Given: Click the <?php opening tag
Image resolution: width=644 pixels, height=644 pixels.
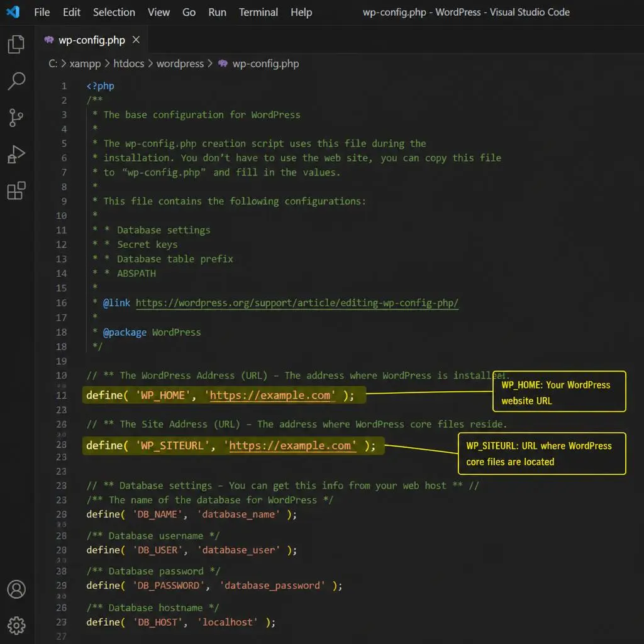Looking at the screenshot, I should pyautogui.click(x=100, y=86).
